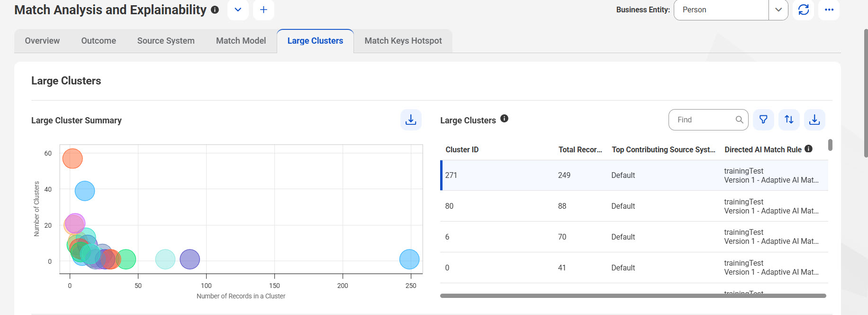Download the Large Clusters table

click(x=814, y=120)
